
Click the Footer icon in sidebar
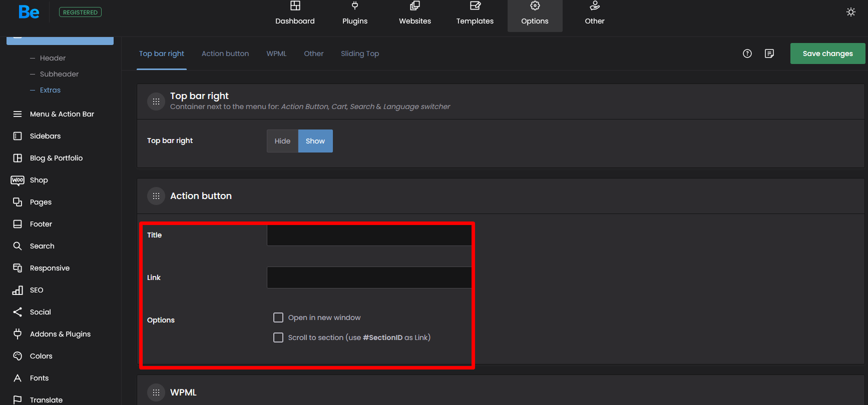pyautogui.click(x=18, y=224)
